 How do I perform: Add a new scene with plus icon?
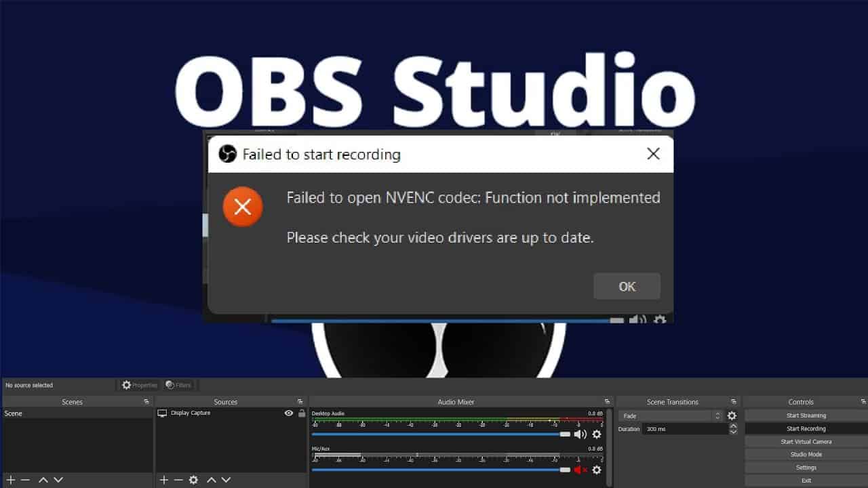(x=11, y=480)
